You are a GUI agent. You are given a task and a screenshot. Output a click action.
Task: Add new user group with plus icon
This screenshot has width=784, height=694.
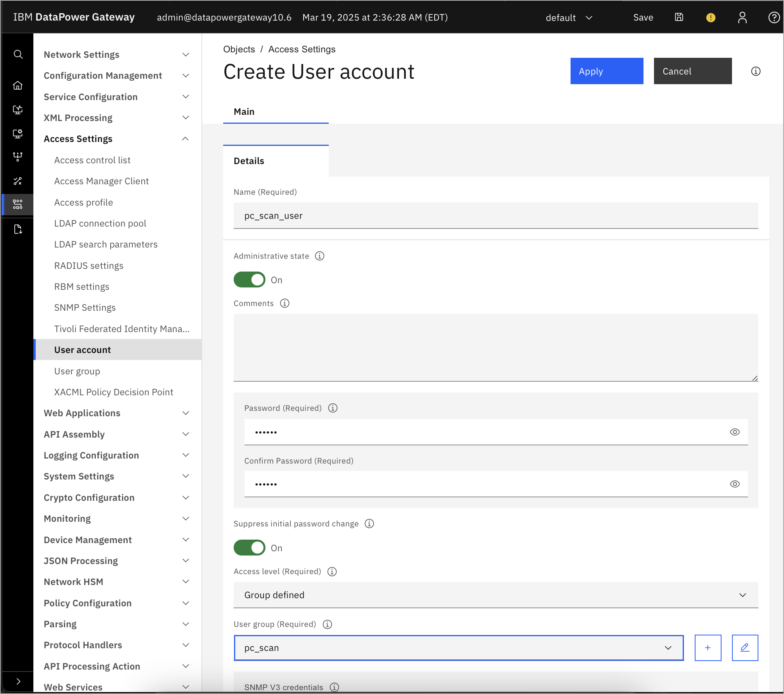pyautogui.click(x=708, y=648)
